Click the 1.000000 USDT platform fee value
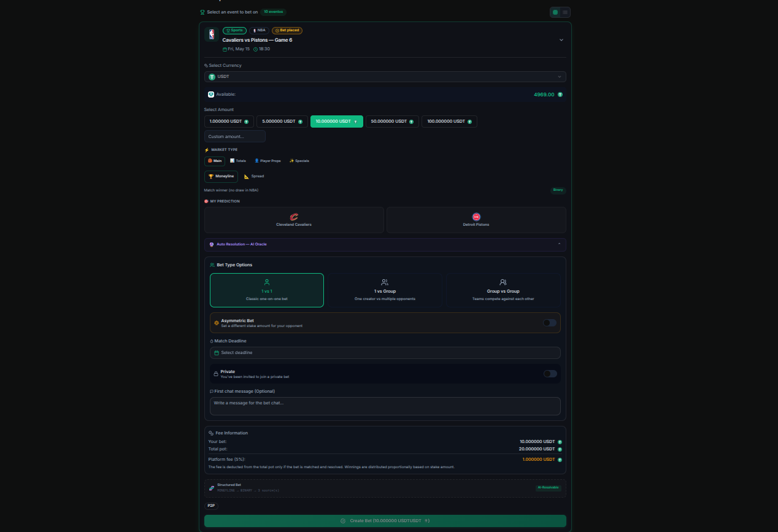The height and width of the screenshot is (532, 778). [x=539, y=460]
